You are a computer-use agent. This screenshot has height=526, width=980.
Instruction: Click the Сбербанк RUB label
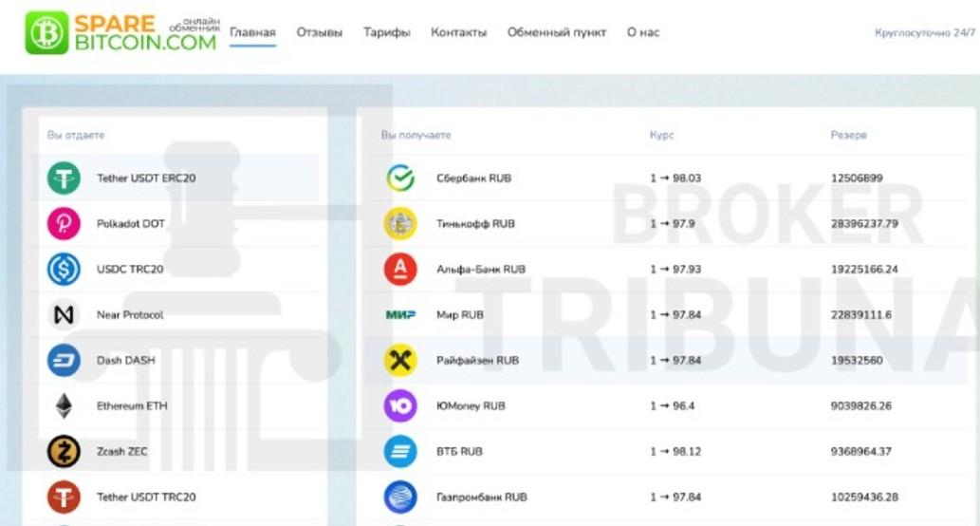click(x=473, y=178)
